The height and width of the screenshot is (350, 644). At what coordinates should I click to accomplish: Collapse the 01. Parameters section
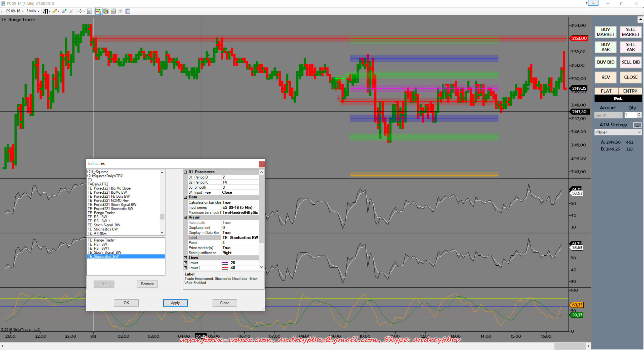coord(185,172)
